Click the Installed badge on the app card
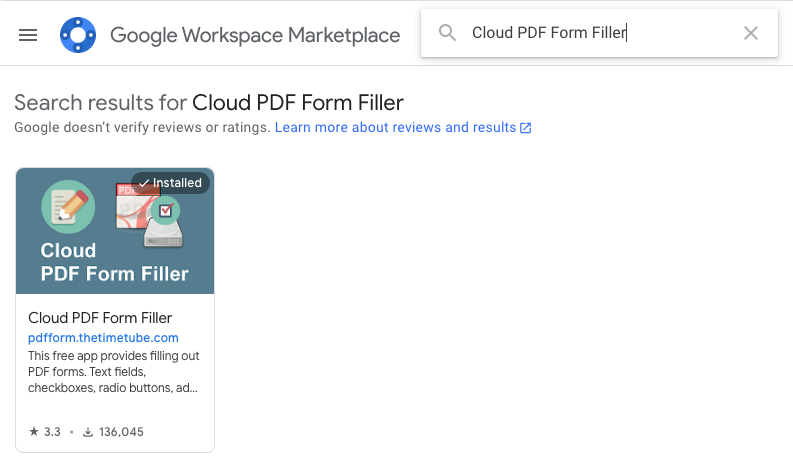This screenshot has width=793, height=476. pos(170,183)
